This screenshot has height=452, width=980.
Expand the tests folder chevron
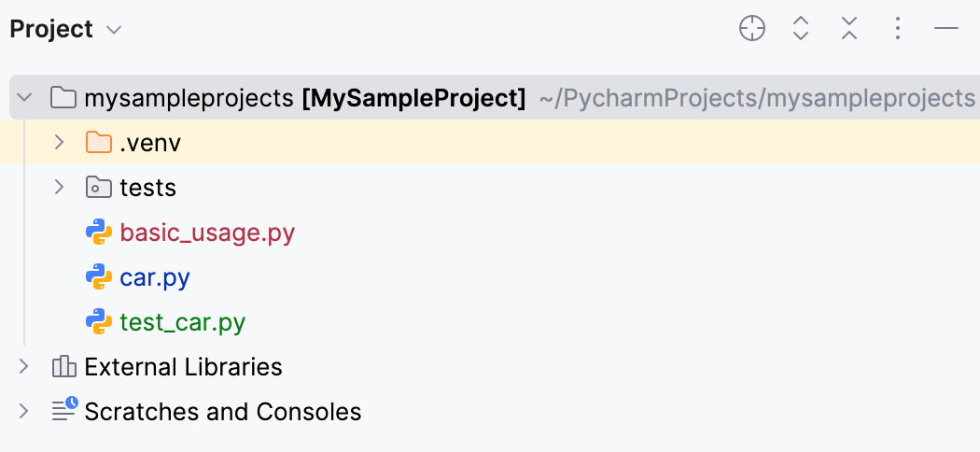coord(59,188)
